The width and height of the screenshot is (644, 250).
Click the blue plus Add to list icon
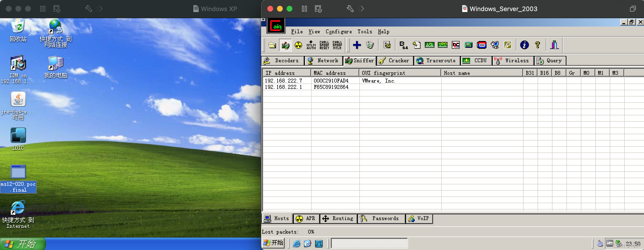[357, 45]
